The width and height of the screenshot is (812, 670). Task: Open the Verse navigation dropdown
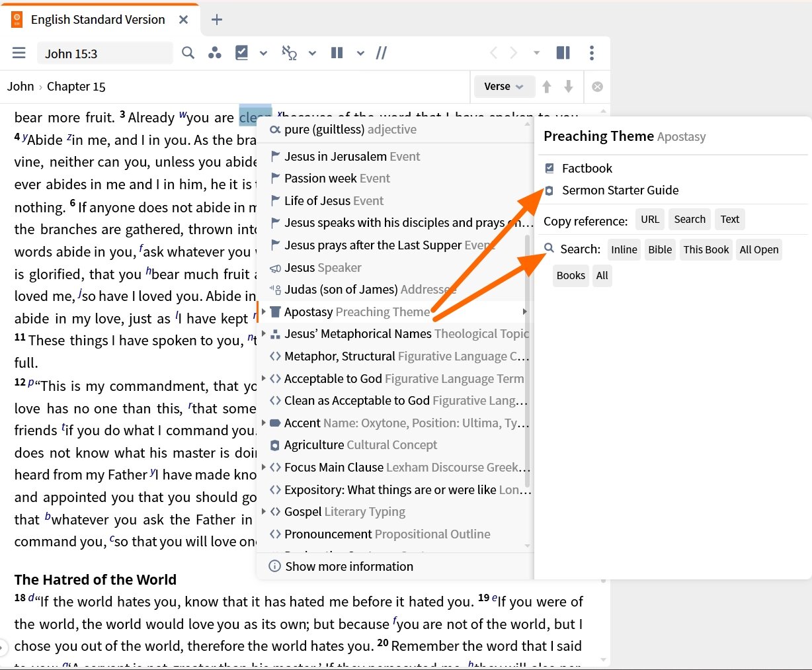504,87
